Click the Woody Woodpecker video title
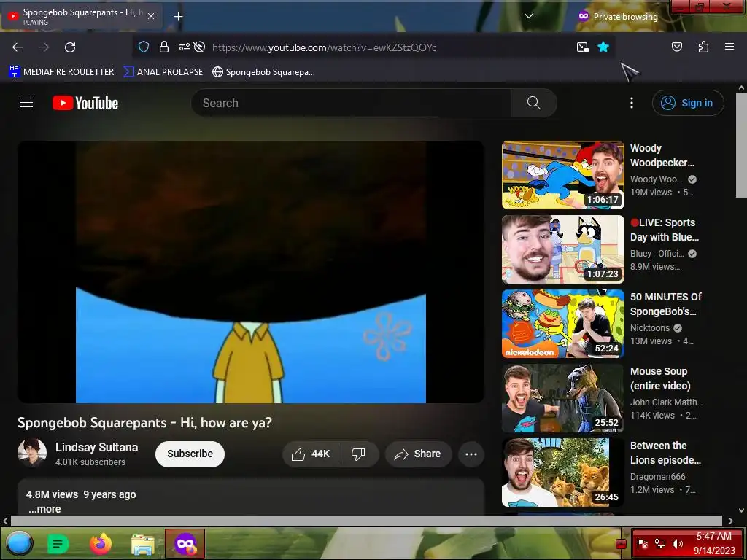 [x=662, y=155]
